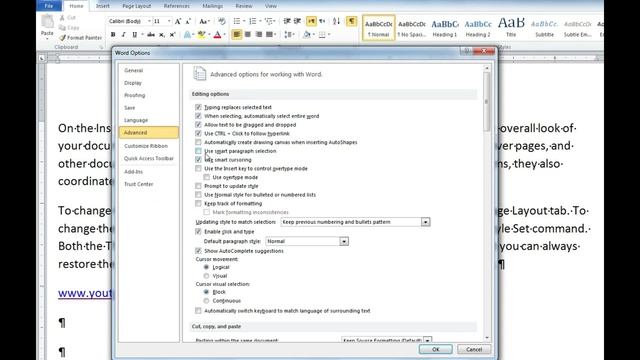Toggle Allow text to be dragged and dropped
This screenshot has height=360, width=640.
pyautogui.click(x=198, y=125)
